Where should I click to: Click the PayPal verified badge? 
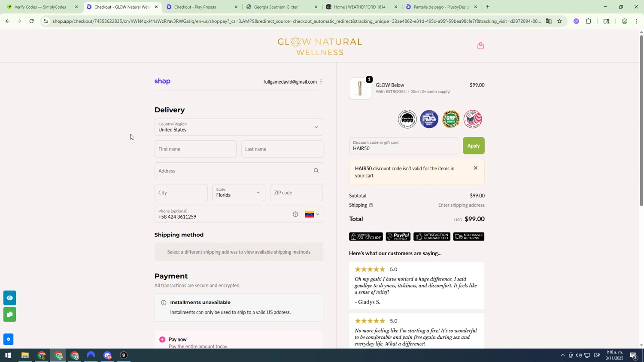[398, 236]
